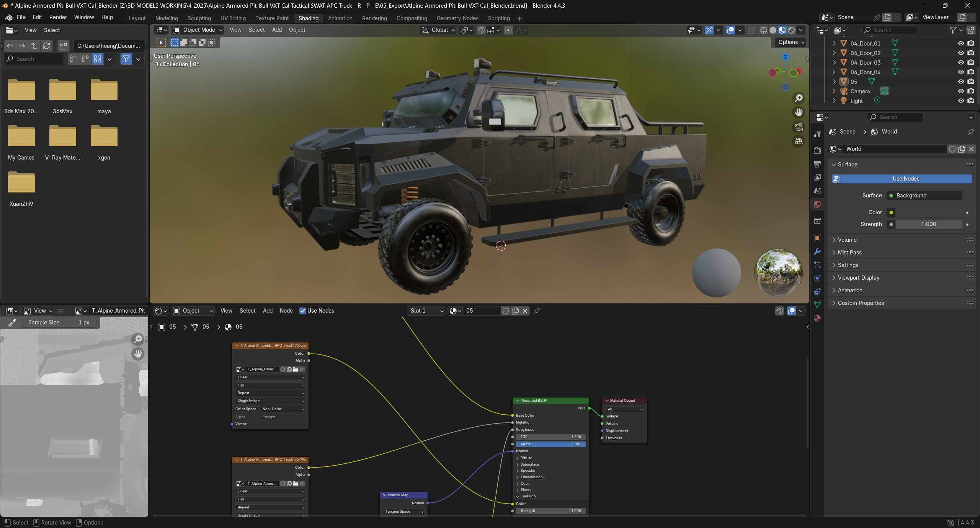Select solid viewport shading
This screenshot has height=528, width=980.
click(x=773, y=30)
